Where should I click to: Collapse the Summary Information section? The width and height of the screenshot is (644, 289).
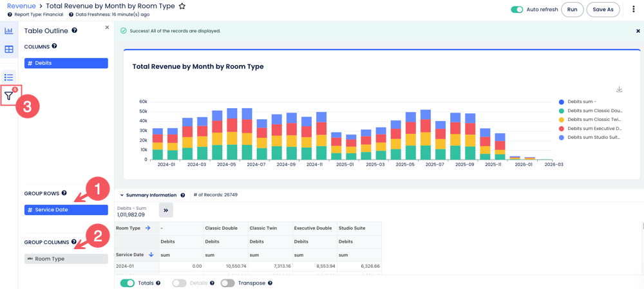point(122,195)
